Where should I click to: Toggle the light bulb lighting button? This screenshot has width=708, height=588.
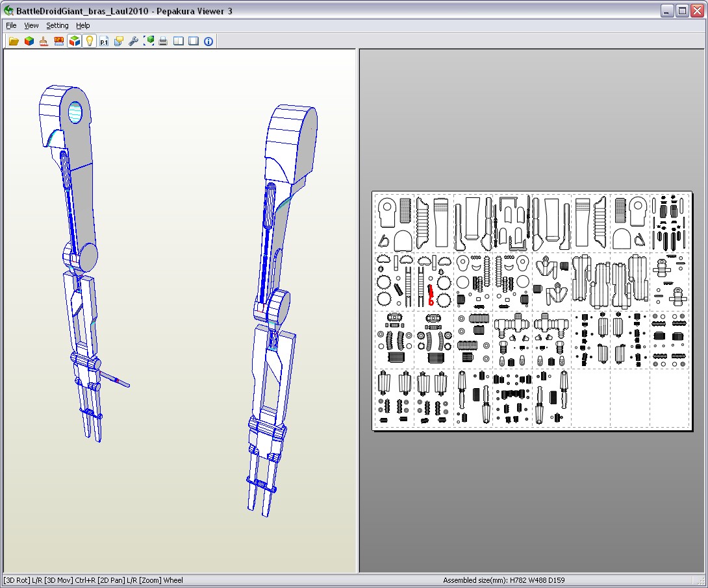pyautogui.click(x=90, y=41)
